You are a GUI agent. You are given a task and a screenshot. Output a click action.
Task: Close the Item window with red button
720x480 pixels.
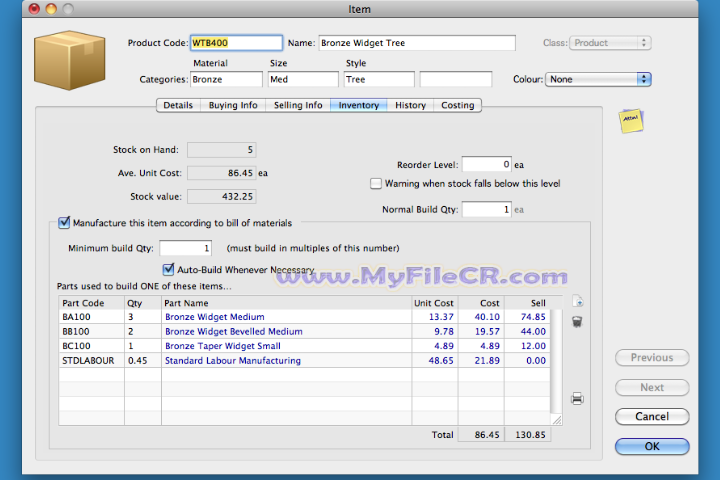[x=34, y=9]
